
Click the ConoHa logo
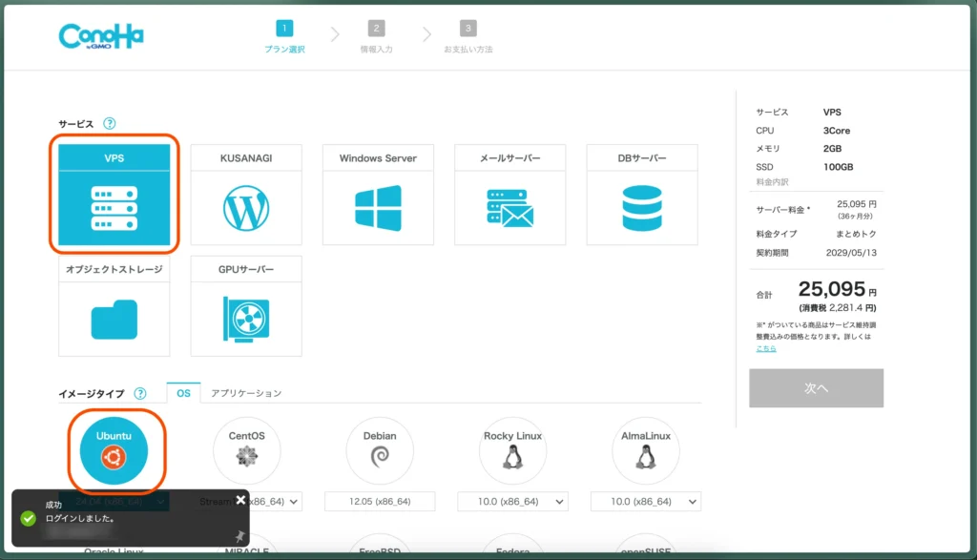(101, 36)
